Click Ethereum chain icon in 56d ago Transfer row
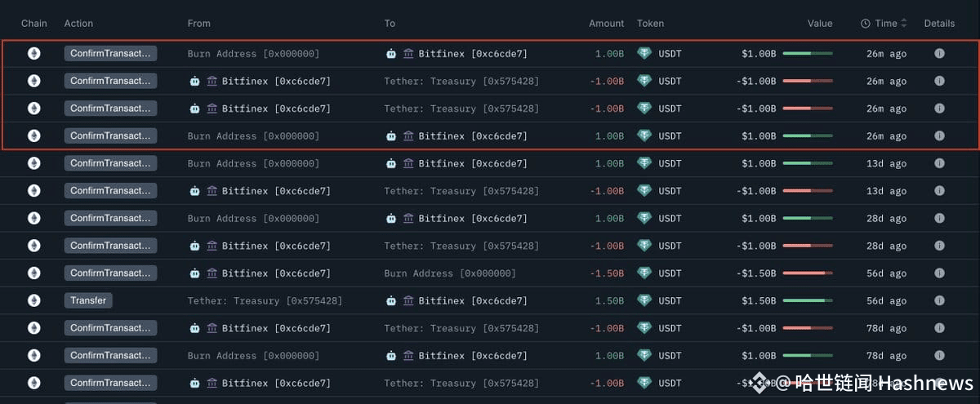This screenshot has width=980, height=404. coord(34,300)
